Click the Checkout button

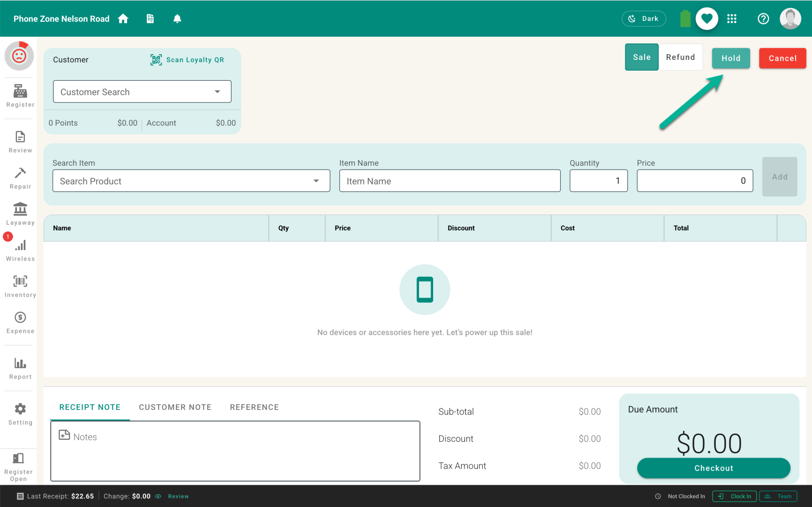[713, 468]
